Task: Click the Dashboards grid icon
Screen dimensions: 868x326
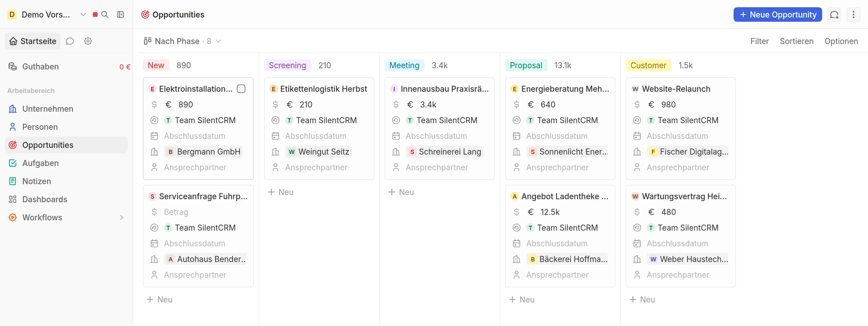Action: point(12,199)
